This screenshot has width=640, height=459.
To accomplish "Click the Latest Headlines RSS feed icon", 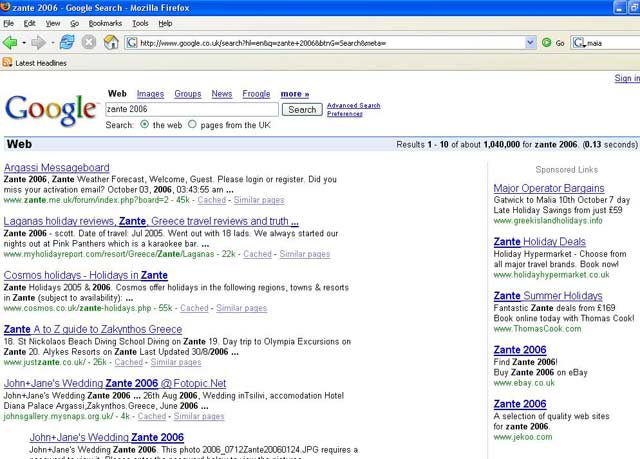I will [x=7, y=62].
